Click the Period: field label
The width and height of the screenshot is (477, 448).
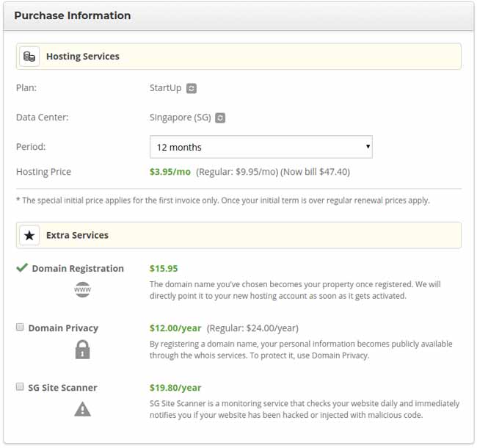[x=31, y=147]
